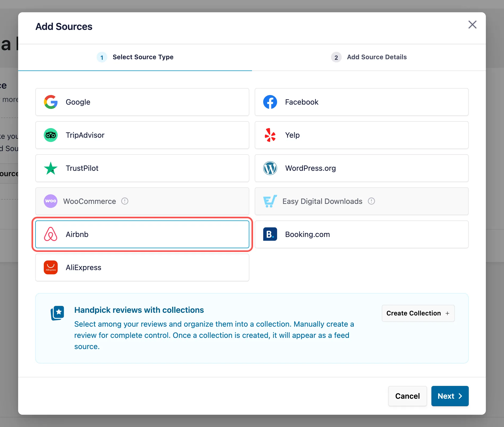Click the TrustPilot green star icon
The width and height of the screenshot is (504, 427).
pos(51,168)
